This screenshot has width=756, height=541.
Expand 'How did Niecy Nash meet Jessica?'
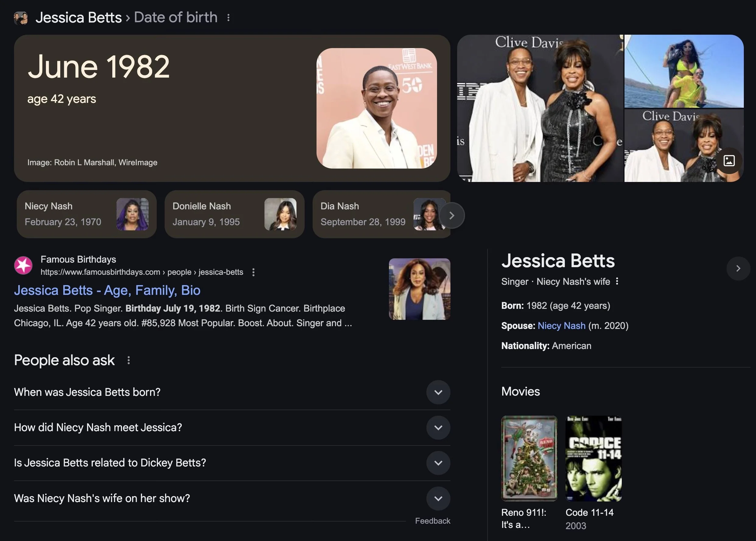point(438,428)
